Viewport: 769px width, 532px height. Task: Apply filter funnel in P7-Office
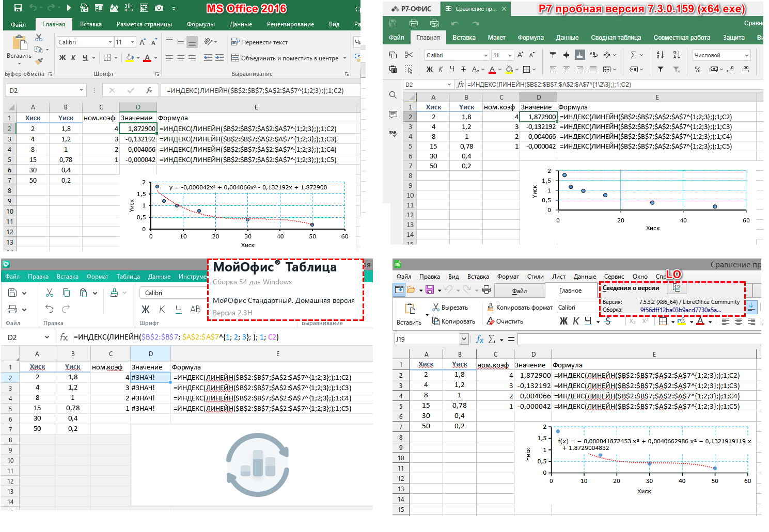[x=660, y=69]
